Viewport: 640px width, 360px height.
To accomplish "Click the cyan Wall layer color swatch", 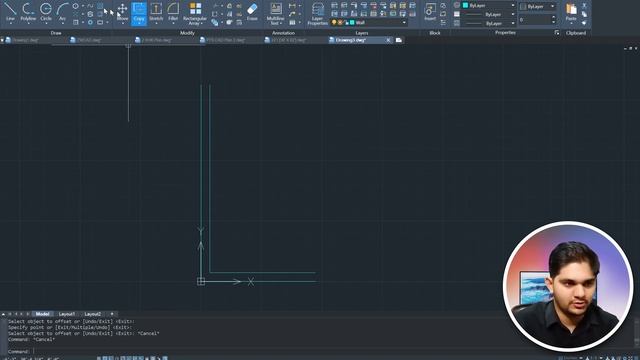I will tap(352, 22).
